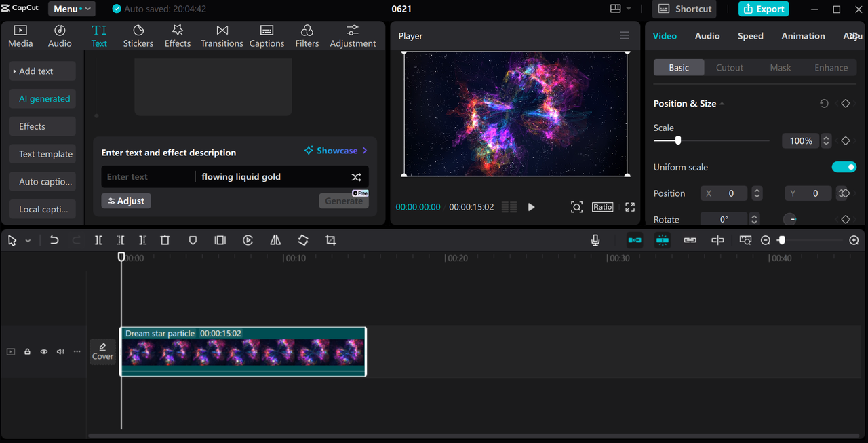Image resolution: width=868 pixels, height=443 pixels.
Task: Click the Mirror flip icon
Action: (x=275, y=240)
